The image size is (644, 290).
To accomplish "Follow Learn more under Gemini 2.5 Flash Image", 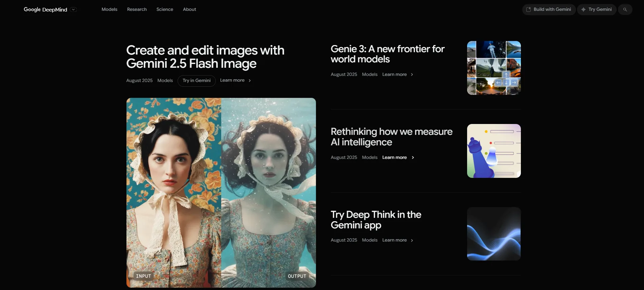I will point(232,80).
